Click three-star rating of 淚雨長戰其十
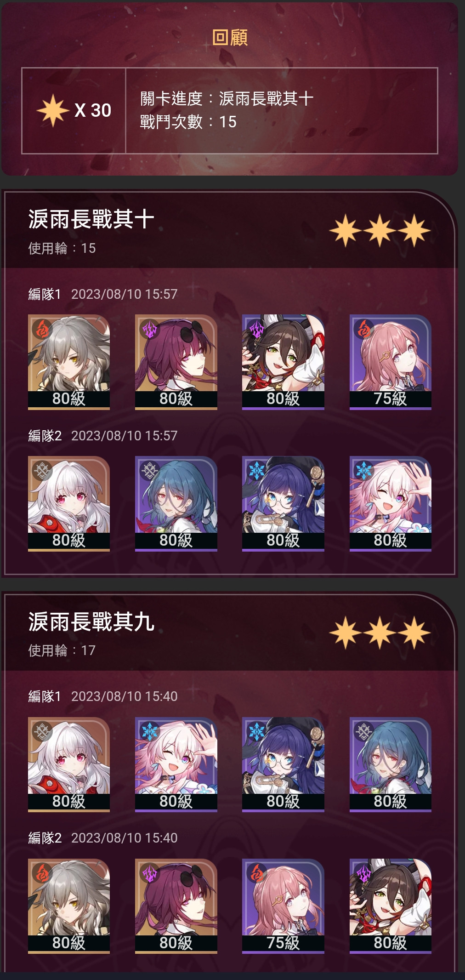The height and width of the screenshot is (980, 465). click(x=380, y=230)
